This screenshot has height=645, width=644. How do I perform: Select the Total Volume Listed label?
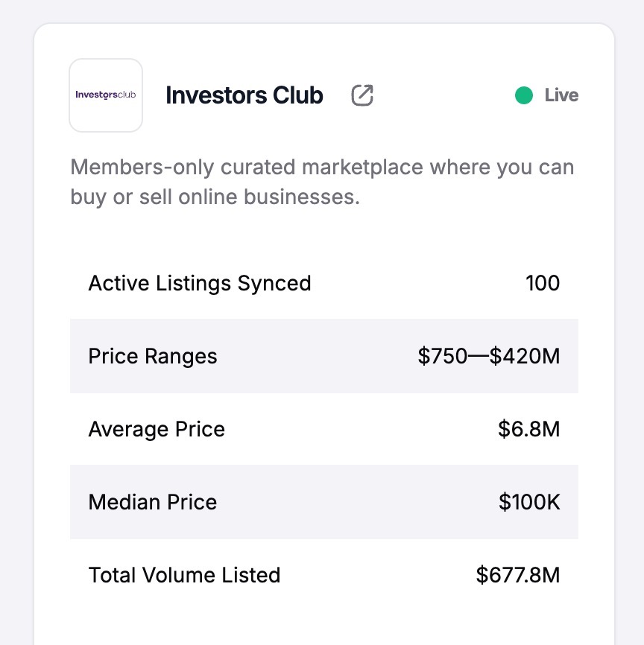pyautogui.click(x=184, y=575)
